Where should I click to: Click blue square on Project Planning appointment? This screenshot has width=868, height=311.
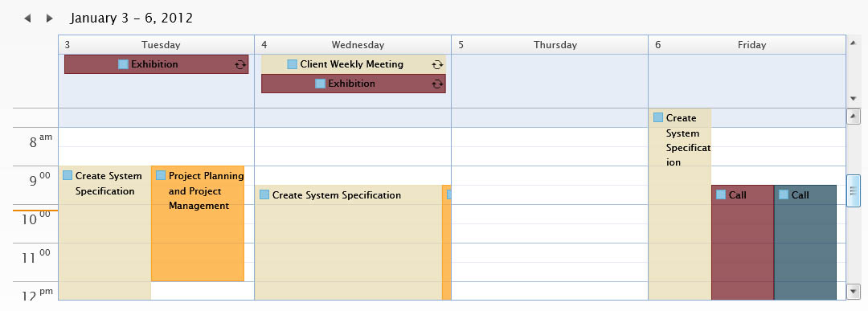[161, 175]
